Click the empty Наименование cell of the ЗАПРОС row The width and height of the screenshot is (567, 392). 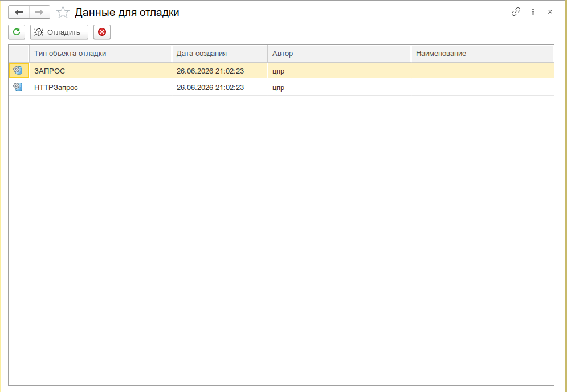pos(483,71)
